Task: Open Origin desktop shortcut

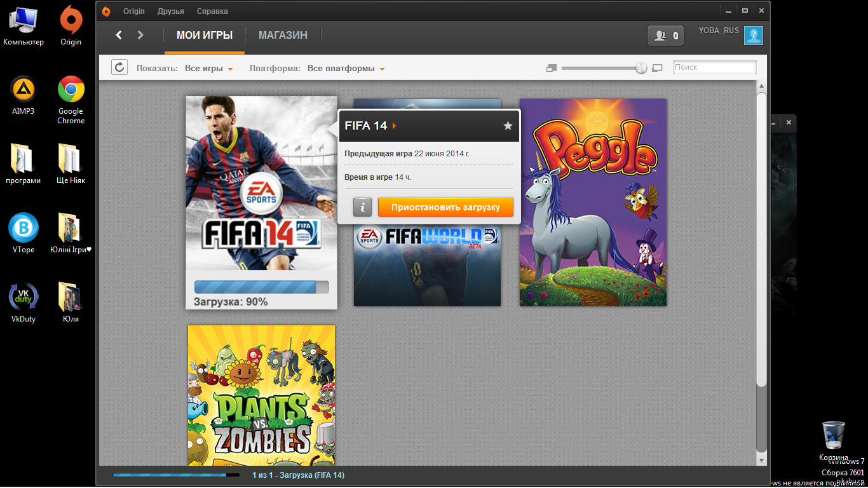Action: tap(71, 27)
